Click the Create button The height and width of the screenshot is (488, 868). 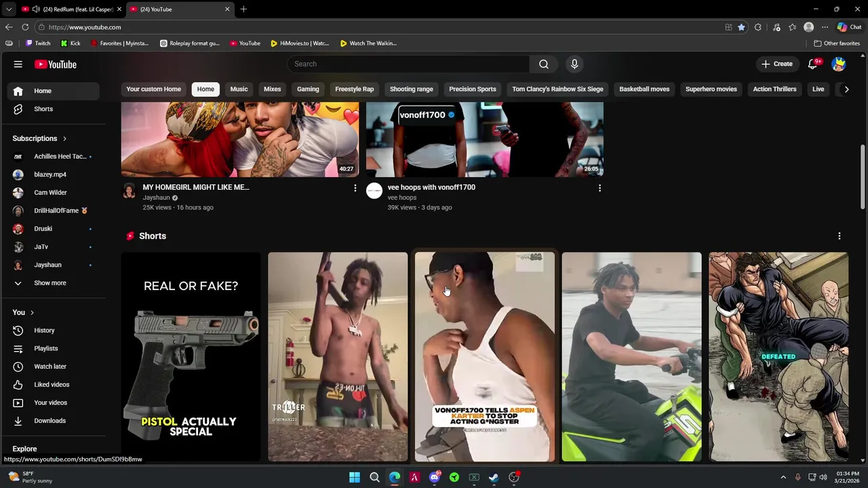click(776, 64)
